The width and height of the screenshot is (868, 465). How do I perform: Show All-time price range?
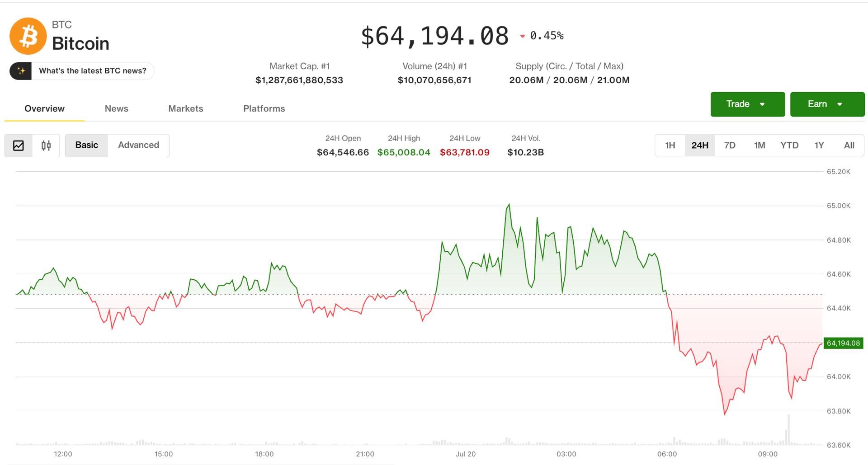pos(849,146)
